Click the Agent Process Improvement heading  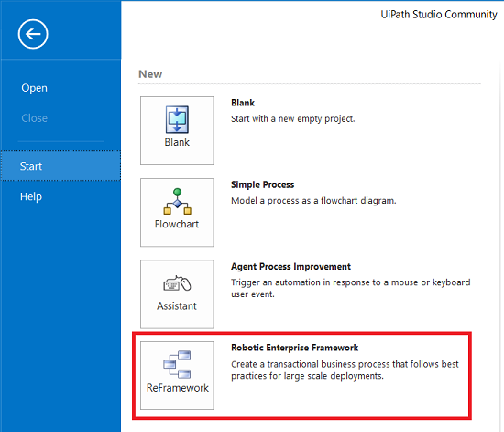click(290, 266)
